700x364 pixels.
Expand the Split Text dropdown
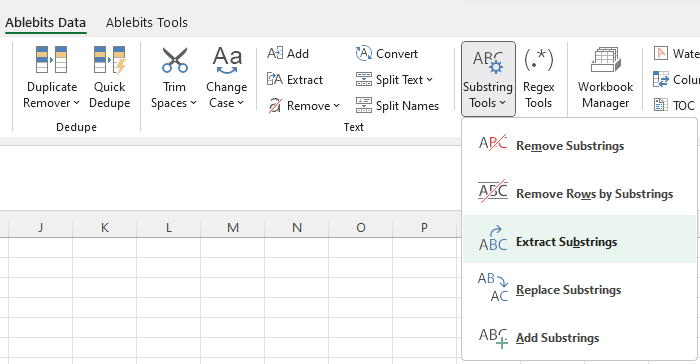(394, 79)
